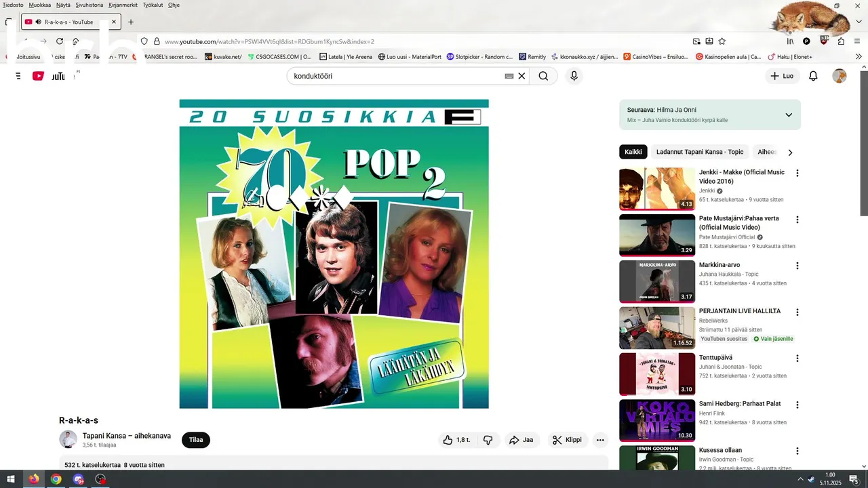
Task: Open the Firefox application menu
Action: tap(858, 41)
